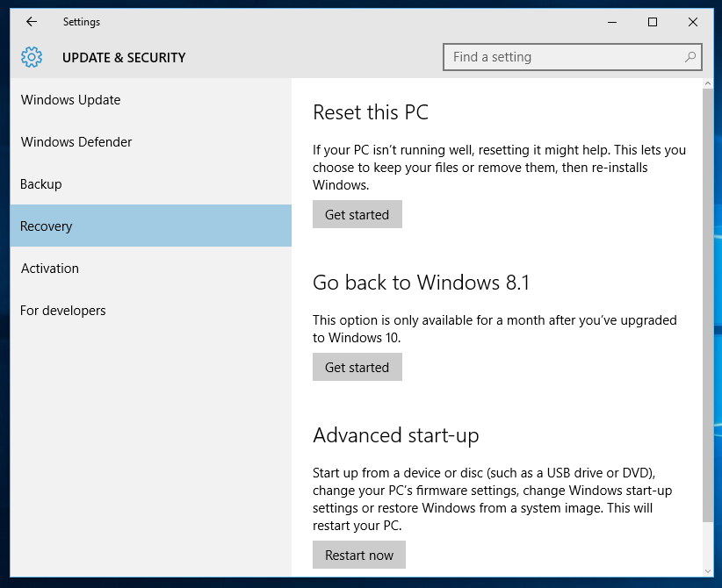Viewport: 722px width, 588px height.
Task: Minimize the Settings window
Action: [612, 22]
